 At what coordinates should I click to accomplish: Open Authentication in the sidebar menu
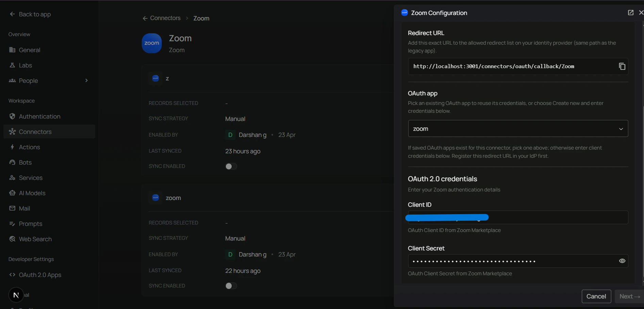(x=49, y=116)
